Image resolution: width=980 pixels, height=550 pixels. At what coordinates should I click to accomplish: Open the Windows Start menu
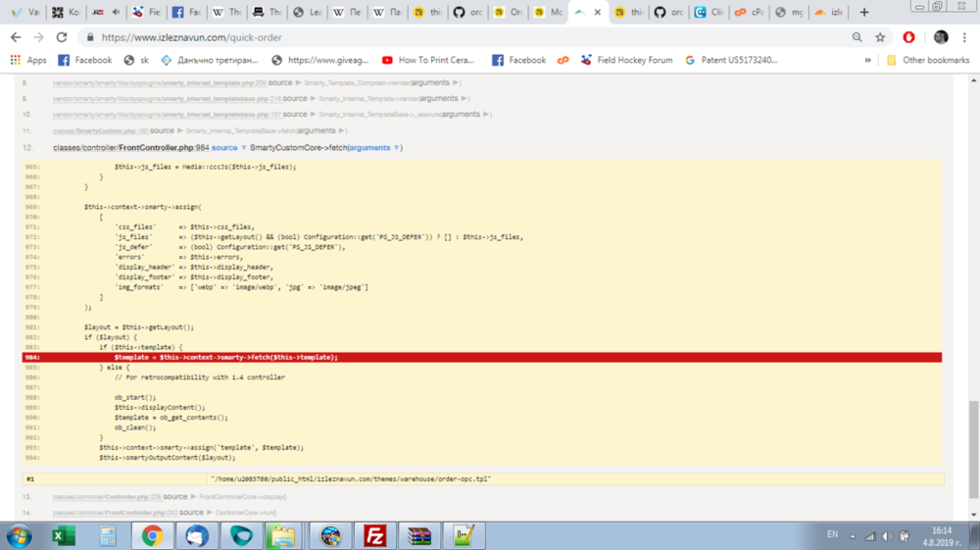point(19,535)
